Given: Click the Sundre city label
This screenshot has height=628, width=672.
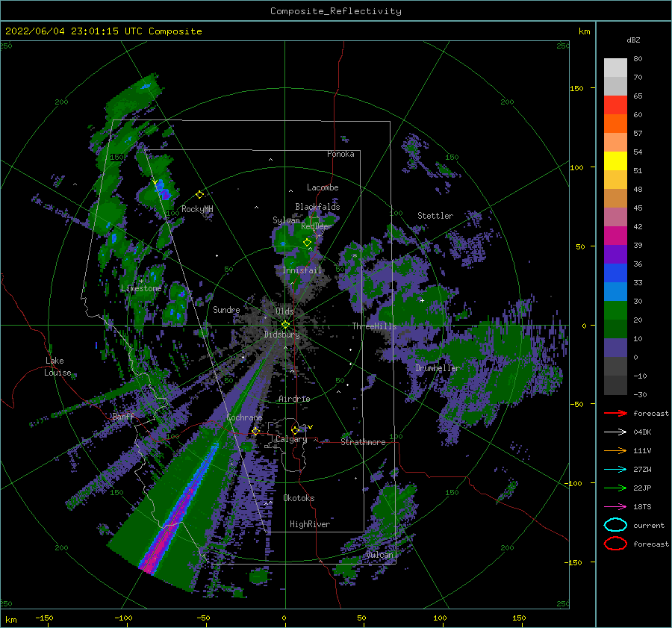Looking at the screenshot, I should [226, 309].
